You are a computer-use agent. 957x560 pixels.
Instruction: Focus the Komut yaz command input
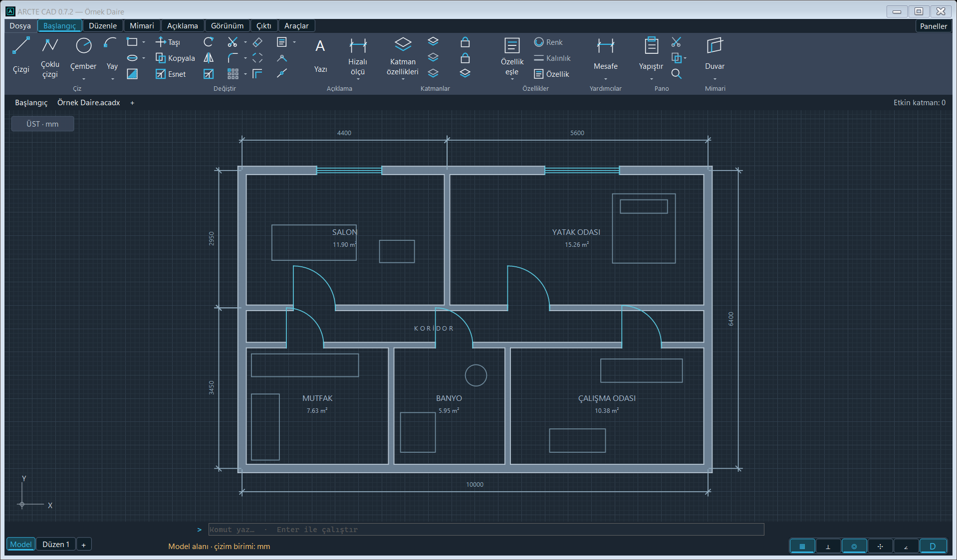coord(486,530)
